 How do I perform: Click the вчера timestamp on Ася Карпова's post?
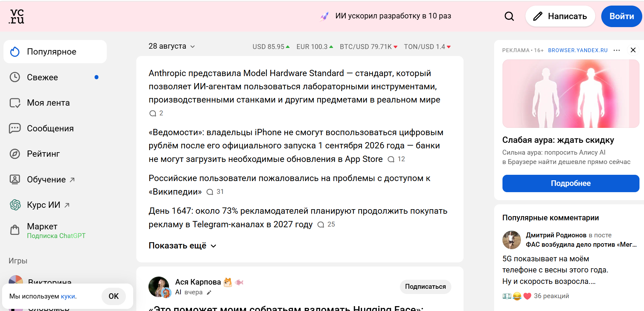tap(194, 292)
